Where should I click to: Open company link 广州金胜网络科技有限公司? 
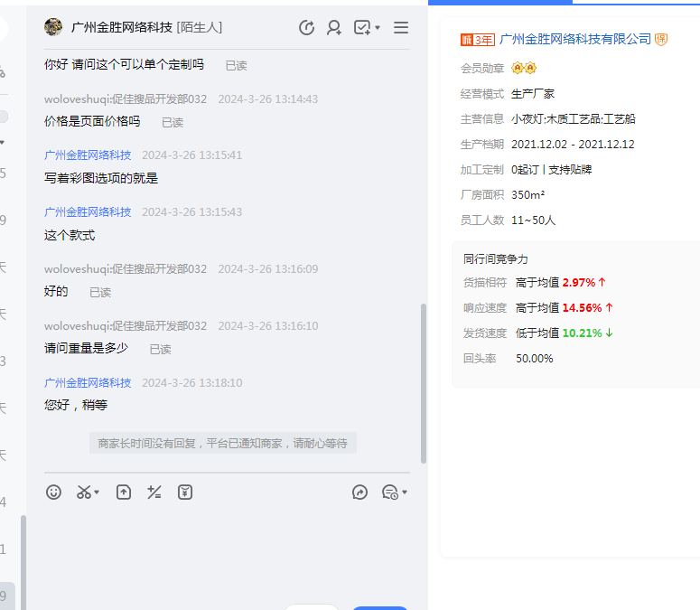[x=574, y=39]
